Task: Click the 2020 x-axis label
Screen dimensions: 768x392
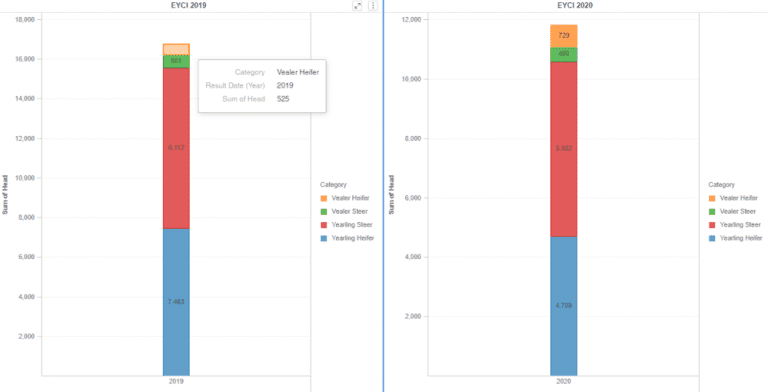Action: point(564,381)
